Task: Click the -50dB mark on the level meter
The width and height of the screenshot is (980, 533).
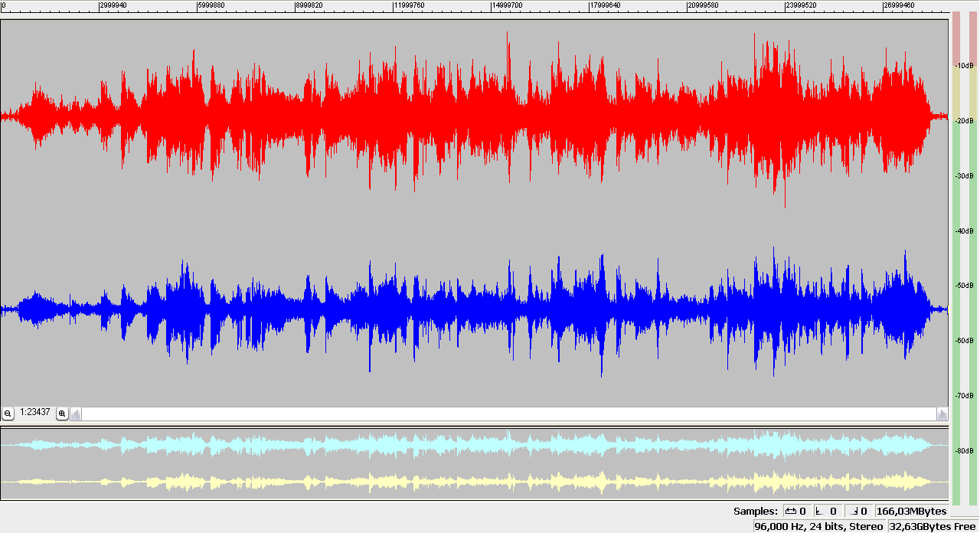Action: point(964,286)
